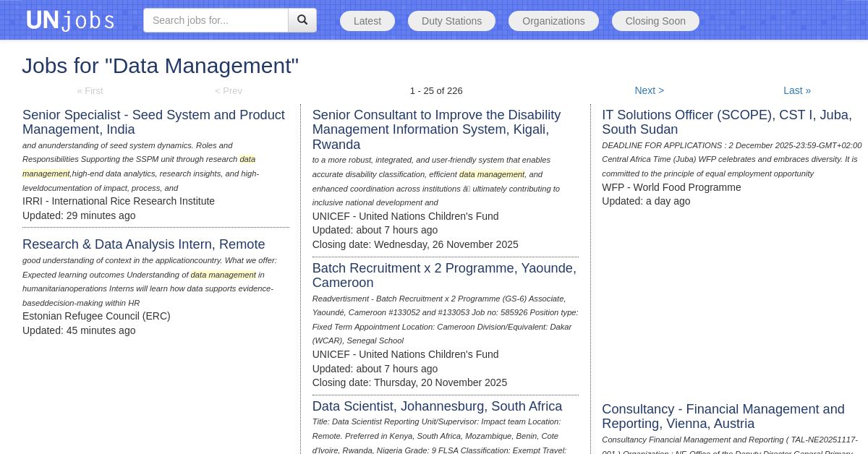The width and height of the screenshot is (868, 454).
Task: View Batch Recruitment x 2 Programme job
Action: point(444,275)
